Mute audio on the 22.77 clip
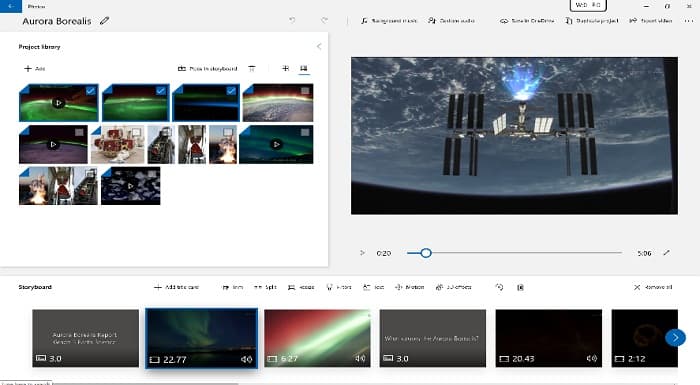 [x=246, y=359]
